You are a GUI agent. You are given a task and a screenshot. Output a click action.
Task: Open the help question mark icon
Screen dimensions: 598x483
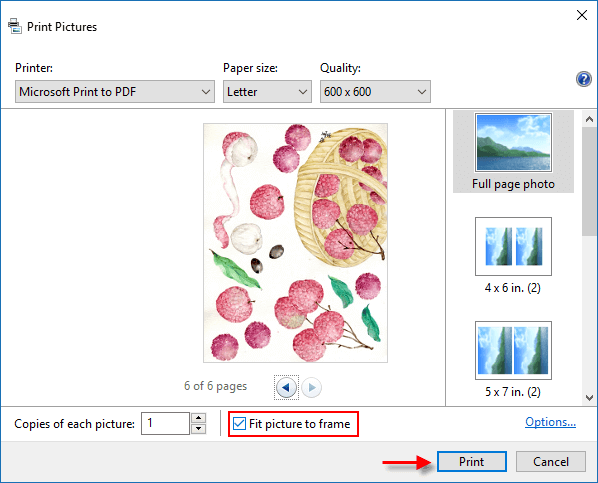(584, 79)
